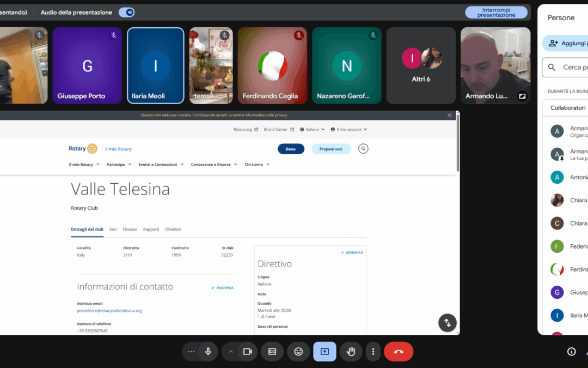The image size is (588, 368).
Task: Click the swap layout arrows button on the presentation
Action: tap(448, 323)
